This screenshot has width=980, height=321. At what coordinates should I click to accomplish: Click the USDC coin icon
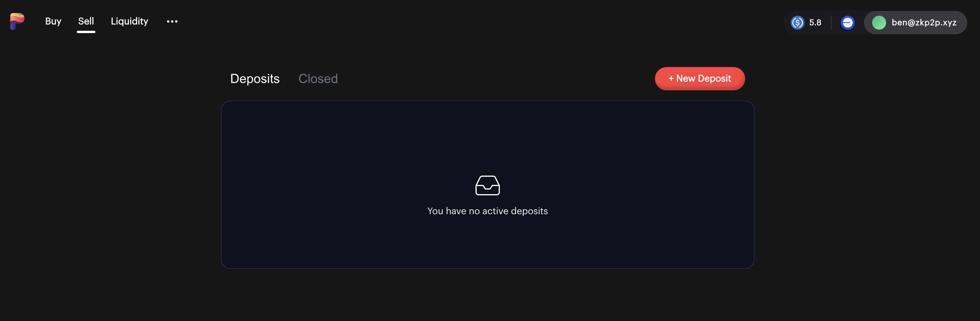797,22
